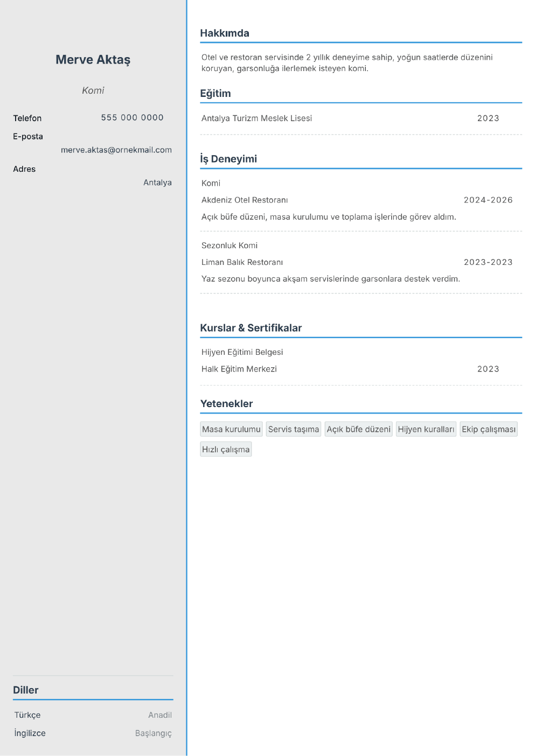Click the "Açık büfe düzeni" skill tag
535x756 pixels.
coord(358,429)
